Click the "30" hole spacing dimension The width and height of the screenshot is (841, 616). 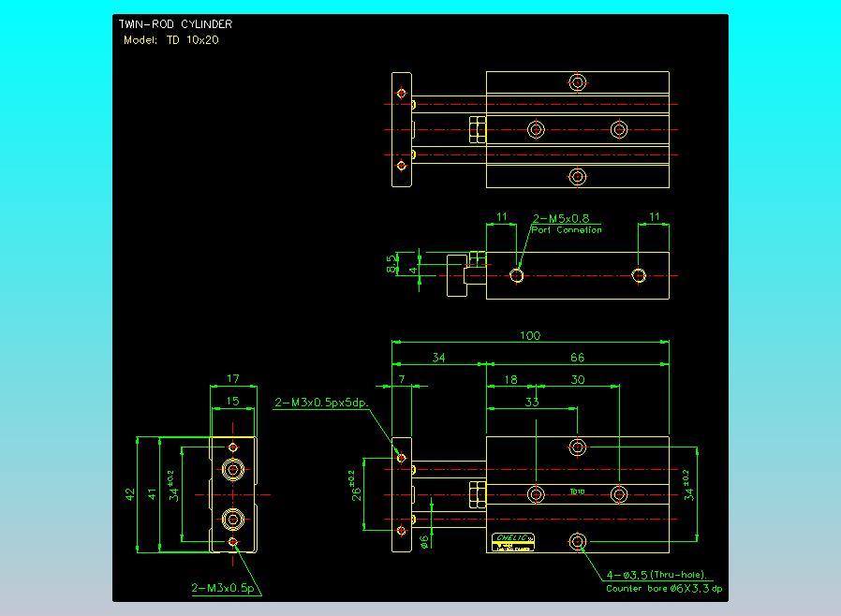point(577,379)
